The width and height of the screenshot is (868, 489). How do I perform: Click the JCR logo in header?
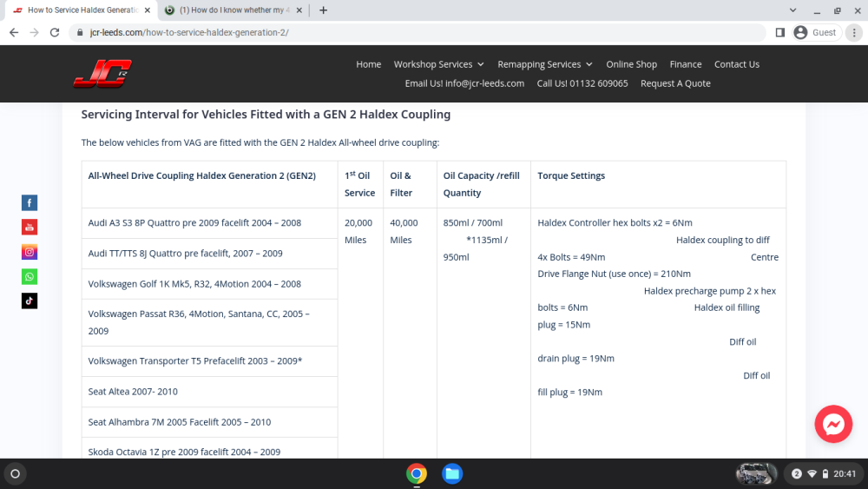pyautogui.click(x=102, y=74)
